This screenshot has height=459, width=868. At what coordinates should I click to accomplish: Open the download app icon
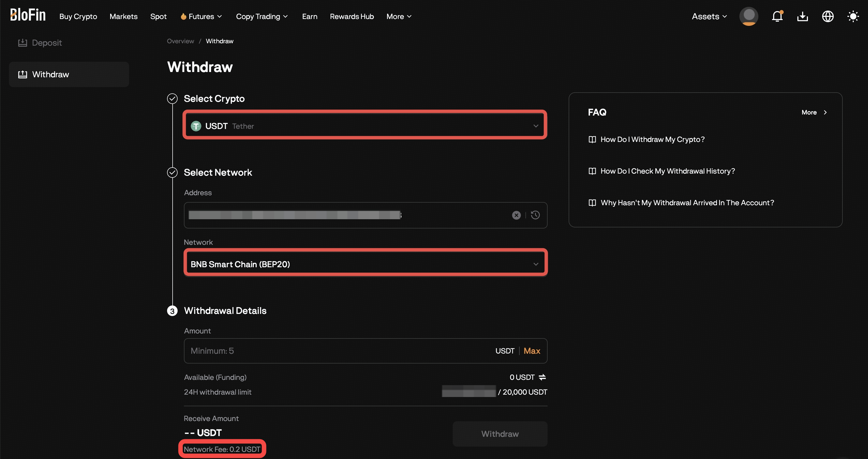pyautogui.click(x=802, y=16)
